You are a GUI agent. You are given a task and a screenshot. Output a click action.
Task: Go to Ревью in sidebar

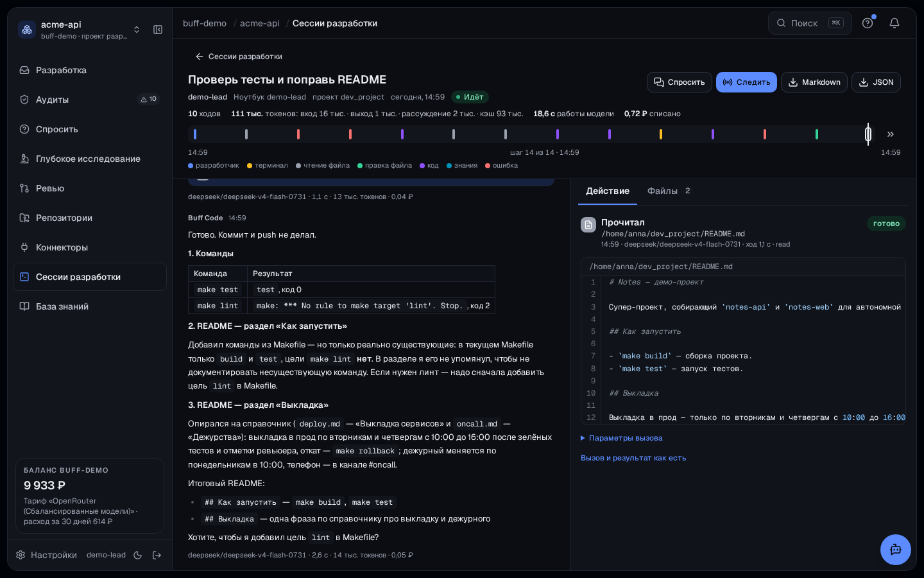90,188
